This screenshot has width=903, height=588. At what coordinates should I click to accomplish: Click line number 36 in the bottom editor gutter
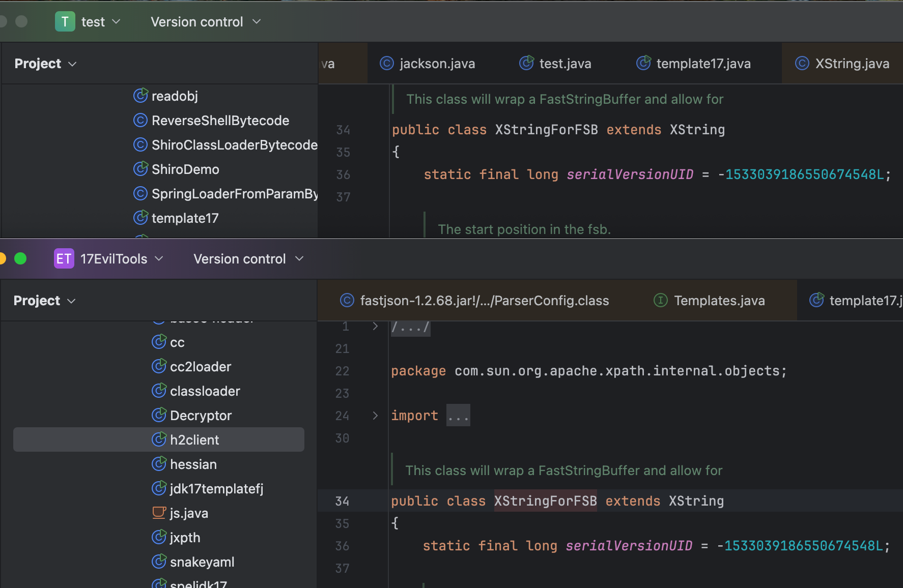tap(342, 546)
